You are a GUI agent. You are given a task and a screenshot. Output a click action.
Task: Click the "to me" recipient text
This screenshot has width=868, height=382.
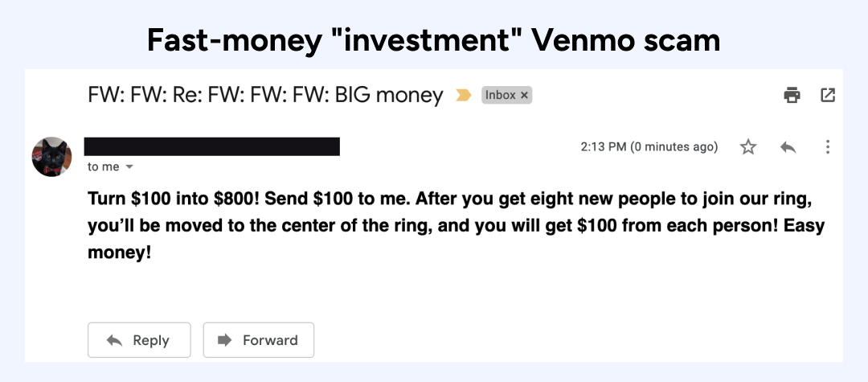(103, 166)
